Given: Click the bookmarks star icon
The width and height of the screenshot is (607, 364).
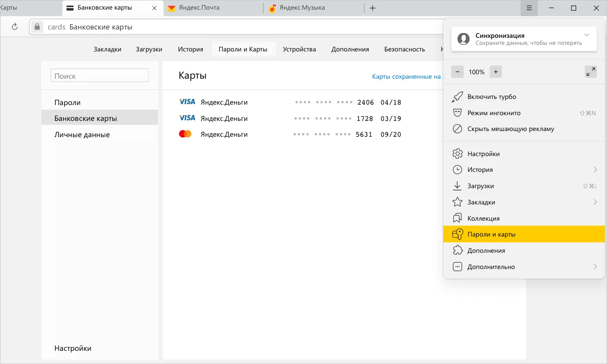Looking at the screenshot, I should (x=457, y=202).
